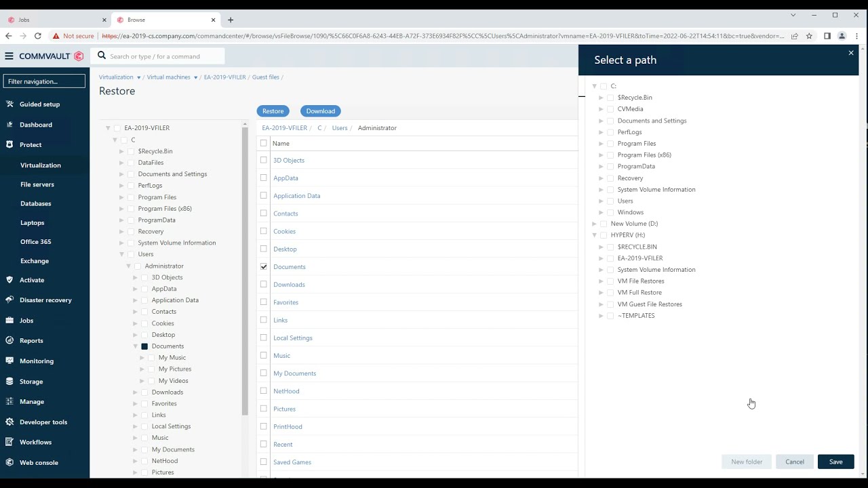Open the browser three-dot menu

(856, 36)
